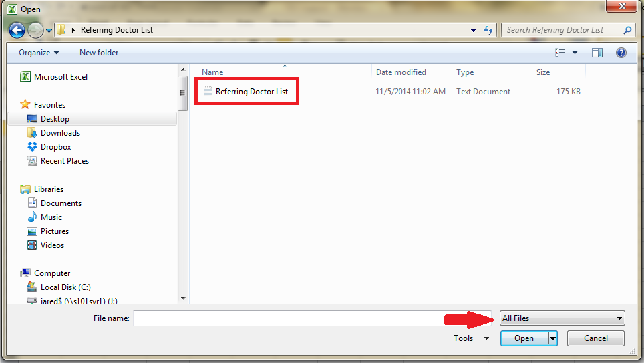Click the Open button
Image resolution: width=644 pixels, height=363 pixels.
point(524,338)
